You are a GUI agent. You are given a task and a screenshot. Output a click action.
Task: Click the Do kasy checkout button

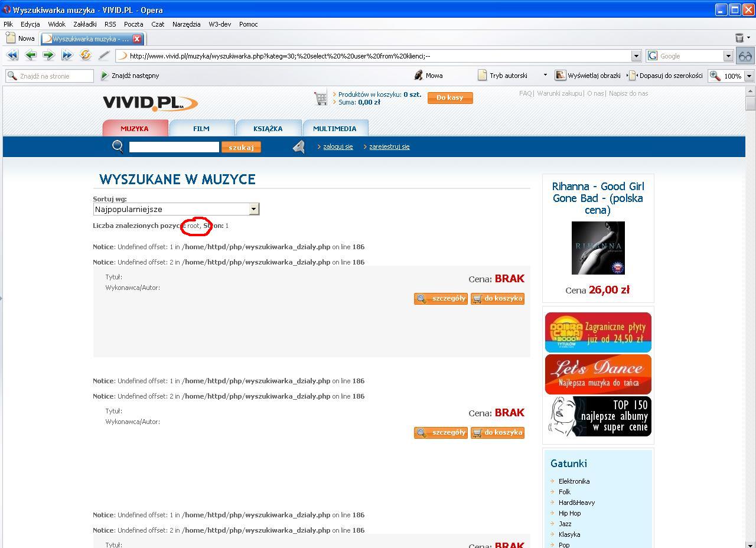pos(450,98)
